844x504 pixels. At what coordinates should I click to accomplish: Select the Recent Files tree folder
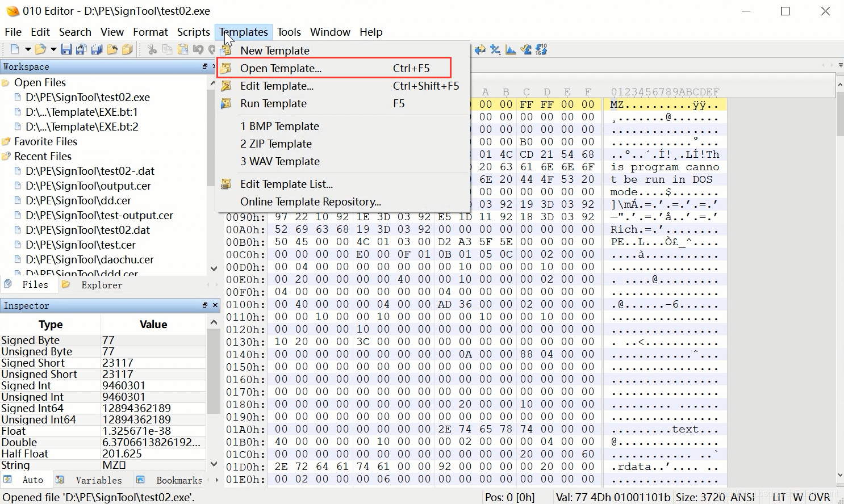[43, 156]
